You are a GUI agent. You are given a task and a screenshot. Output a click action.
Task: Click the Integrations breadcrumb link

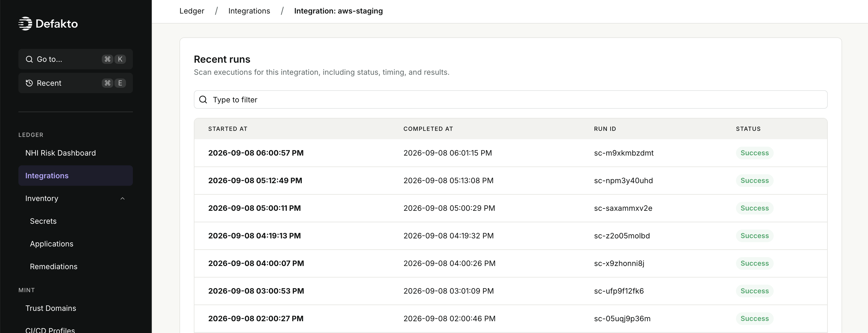click(x=249, y=11)
